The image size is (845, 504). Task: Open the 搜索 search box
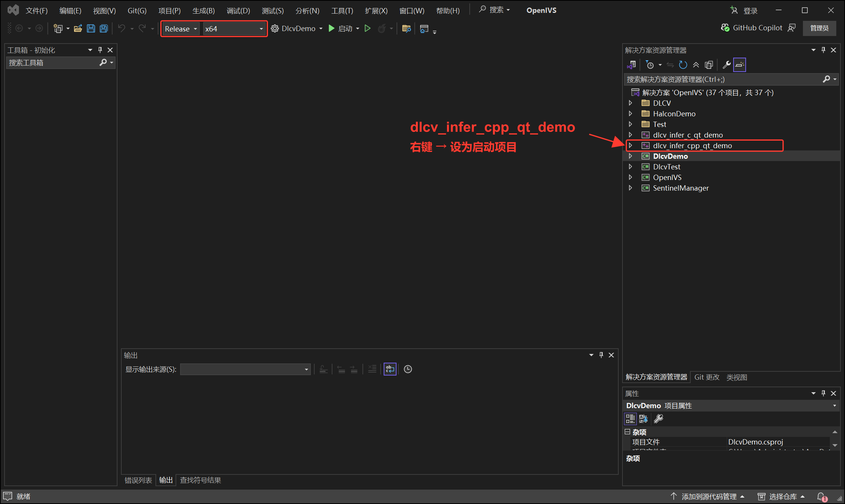click(x=494, y=10)
